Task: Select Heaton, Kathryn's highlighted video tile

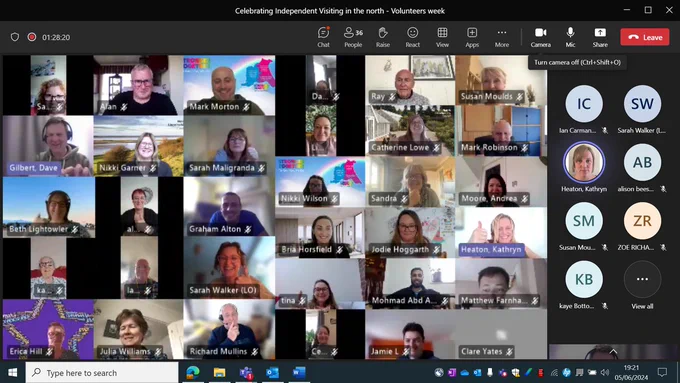Action: (x=501, y=232)
